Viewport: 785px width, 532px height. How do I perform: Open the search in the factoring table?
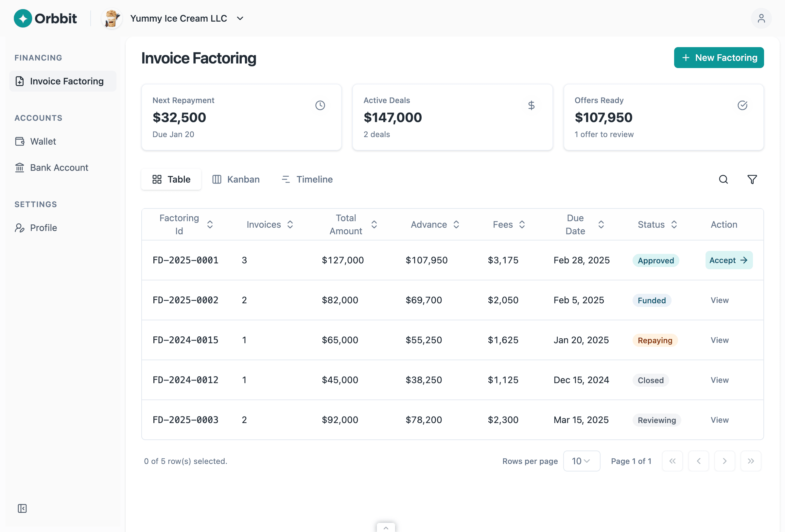click(x=723, y=179)
